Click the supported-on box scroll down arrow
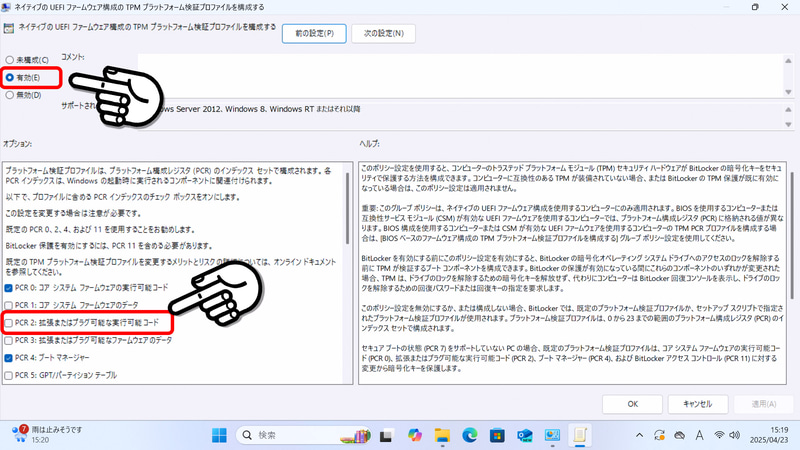Viewport: 800px width, 450px height. pyautogui.click(x=788, y=124)
